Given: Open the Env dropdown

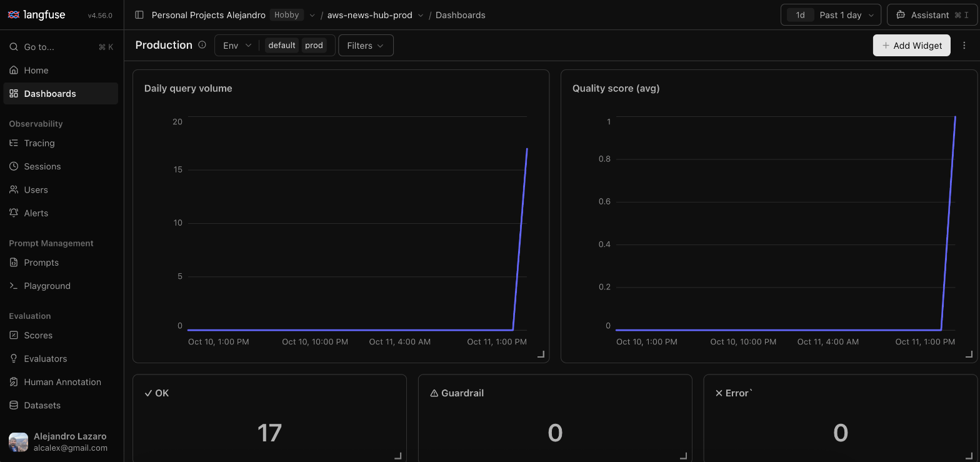Looking at the screenshot, I should pos(237,46).
